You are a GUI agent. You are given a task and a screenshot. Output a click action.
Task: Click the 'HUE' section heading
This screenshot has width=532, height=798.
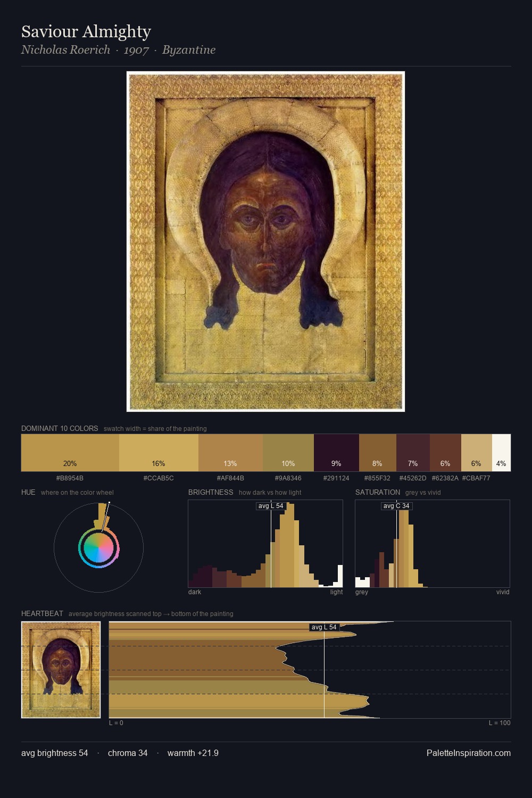tap(28, 492)
